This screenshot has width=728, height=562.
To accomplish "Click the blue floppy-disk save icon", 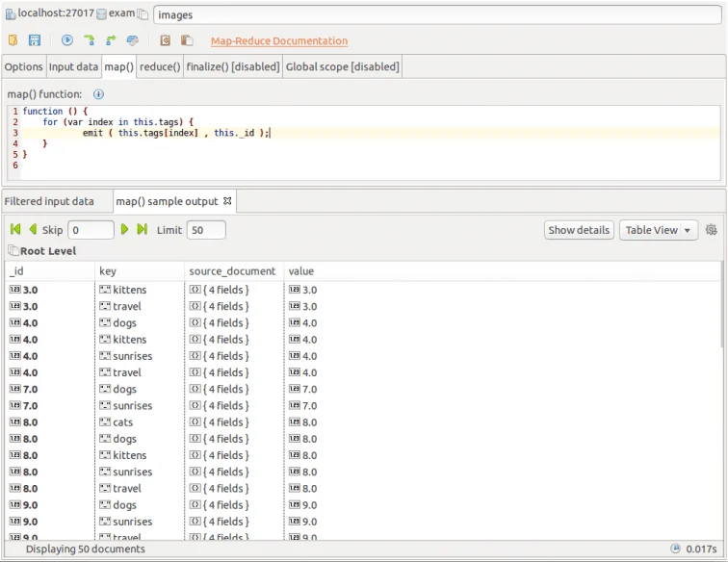I will [35, 40].
